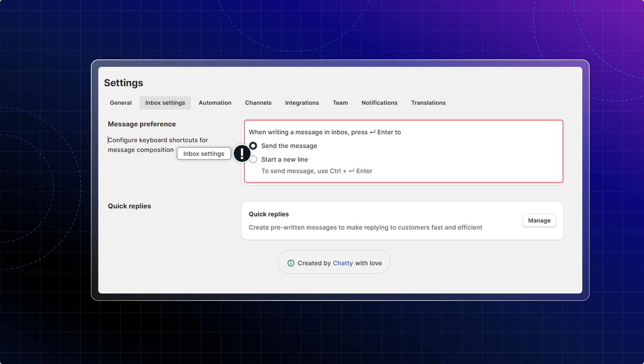
Task: Select 'Send the message' radio option
Action: 253,146
